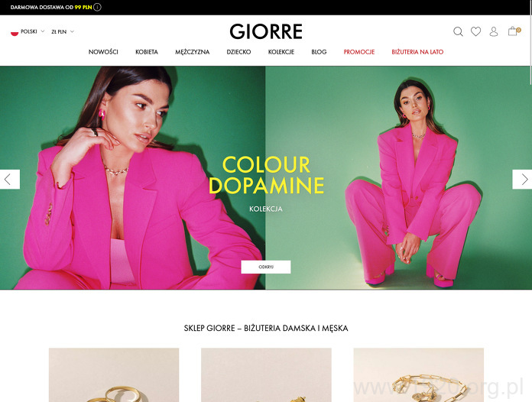Expand the ZŁ PLN currency dropdown
This screenshot has width=532, height=402.
point(63,31)
